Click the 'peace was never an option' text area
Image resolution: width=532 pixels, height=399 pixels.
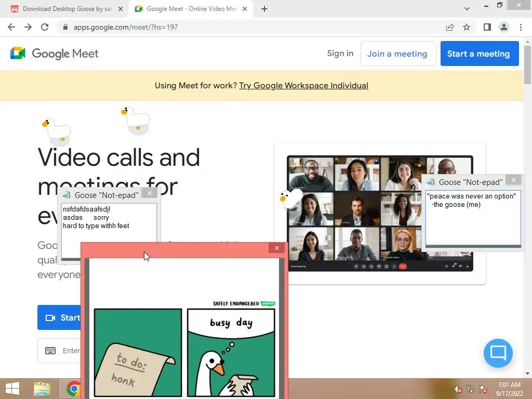click(x=473, y=218)
